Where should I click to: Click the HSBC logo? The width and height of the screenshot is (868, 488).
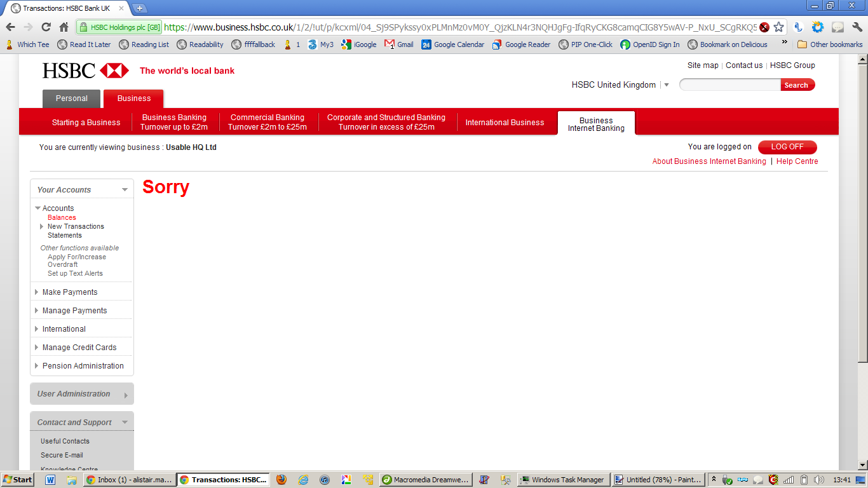(86, 71)
